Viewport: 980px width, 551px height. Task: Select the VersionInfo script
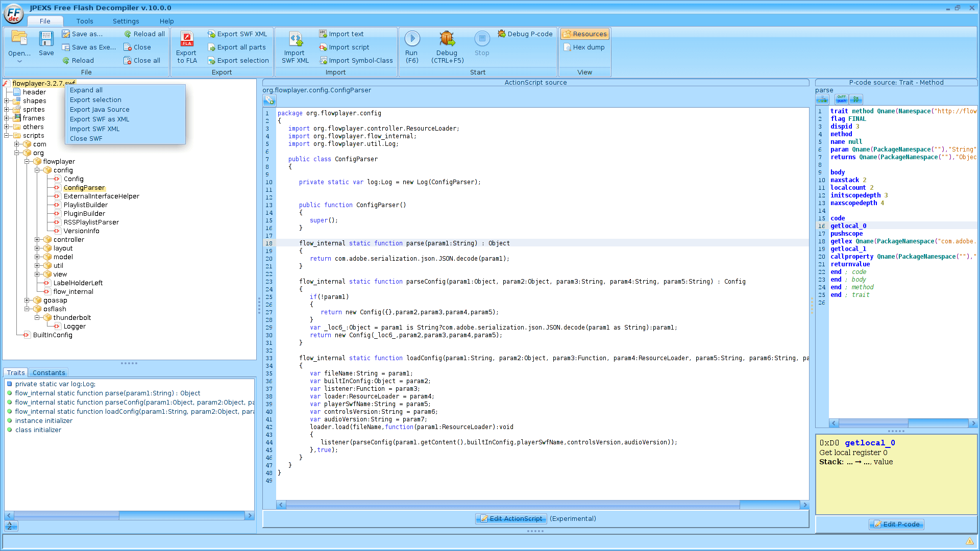click(81, 231)
